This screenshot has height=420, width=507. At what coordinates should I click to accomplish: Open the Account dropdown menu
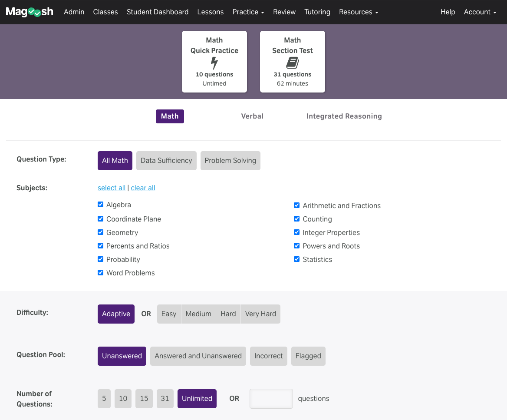(x=480, y=12)
